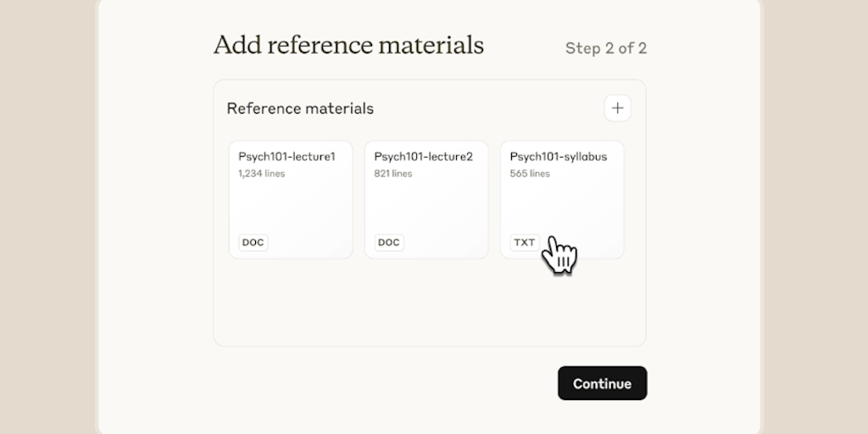
Task: Click the plus icon to add materials
Action: 617,108
